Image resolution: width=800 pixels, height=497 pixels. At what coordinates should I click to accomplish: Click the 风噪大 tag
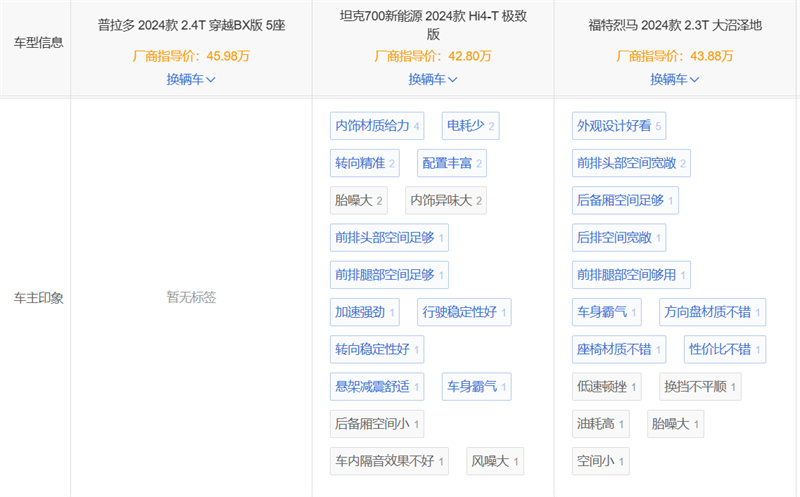click(495, 461)
